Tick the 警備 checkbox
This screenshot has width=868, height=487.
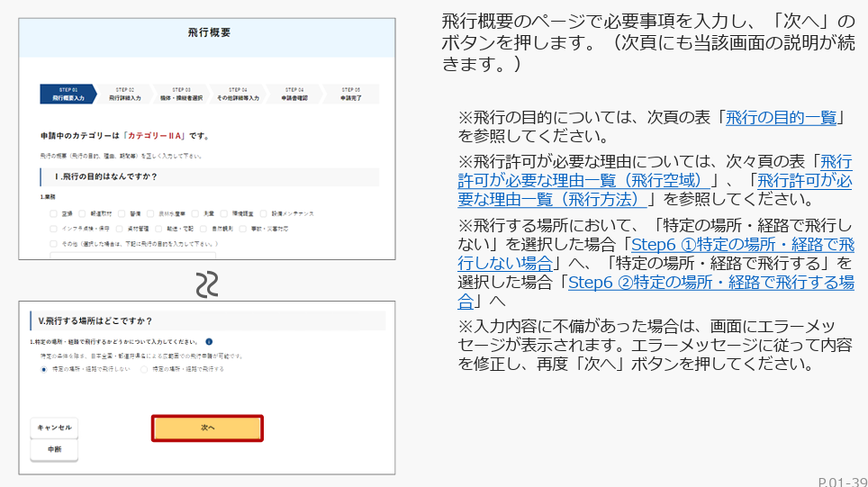pos(122,213)
